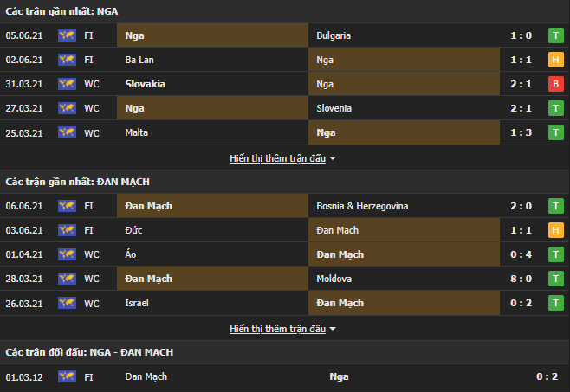Click orange H badge on Ba Lan match

click(x=554, y=60)
